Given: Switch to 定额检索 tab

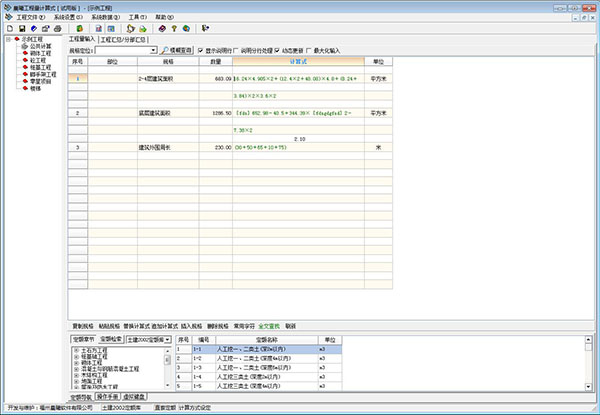Looking at the screenshot, I should pos(111,339).
